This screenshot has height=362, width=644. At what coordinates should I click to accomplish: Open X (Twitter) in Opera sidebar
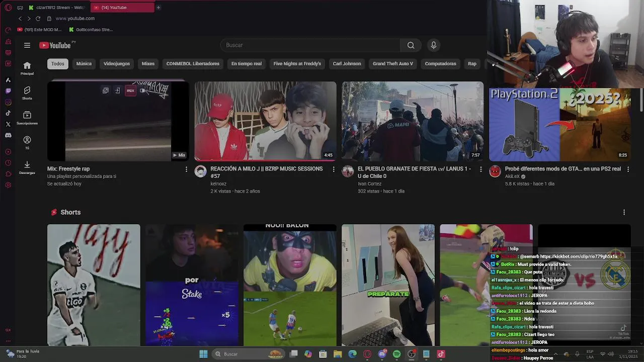pos(8,124)
